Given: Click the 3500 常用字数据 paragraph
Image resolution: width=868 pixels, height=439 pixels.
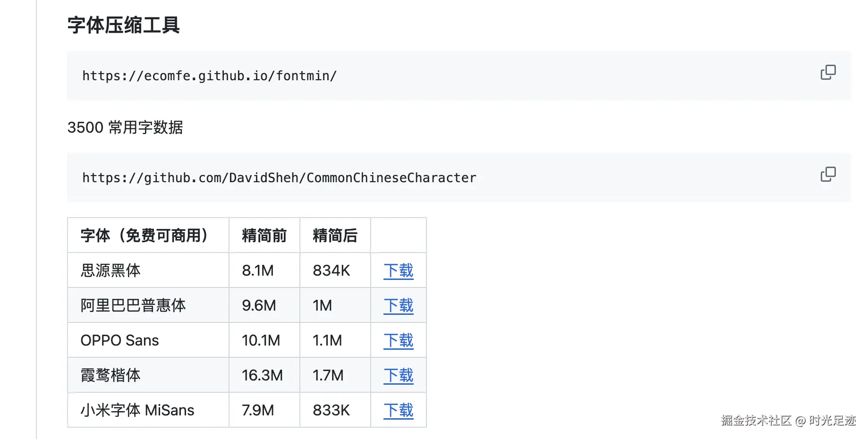Looking at the screenshot, I should pos(125,127).
